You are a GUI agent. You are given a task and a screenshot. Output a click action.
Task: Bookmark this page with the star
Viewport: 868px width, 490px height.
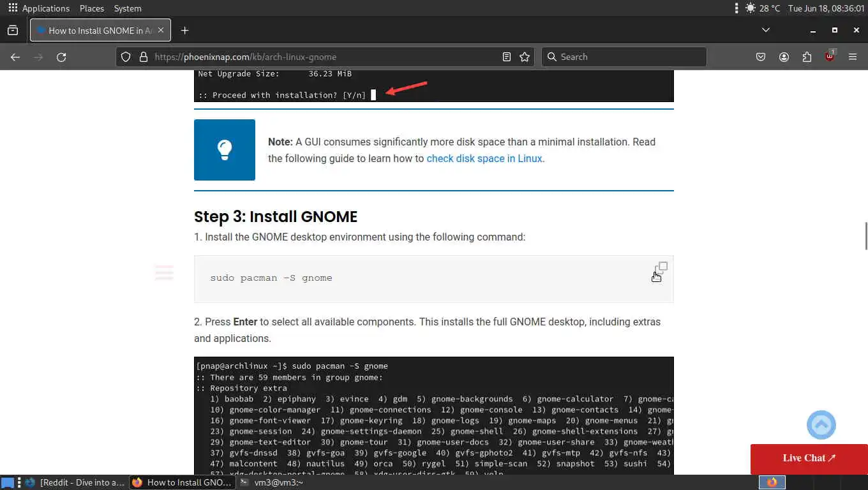tap(525, 57)
